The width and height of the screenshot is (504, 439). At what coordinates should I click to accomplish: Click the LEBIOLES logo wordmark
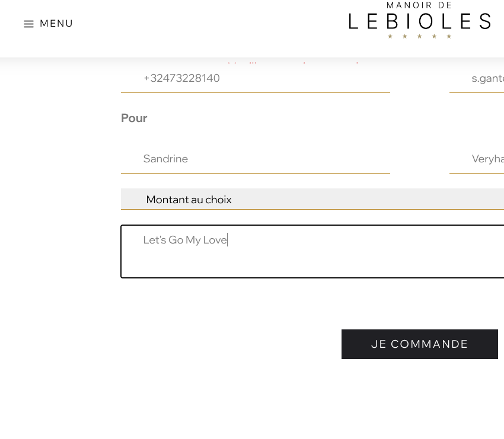point(419,21)
